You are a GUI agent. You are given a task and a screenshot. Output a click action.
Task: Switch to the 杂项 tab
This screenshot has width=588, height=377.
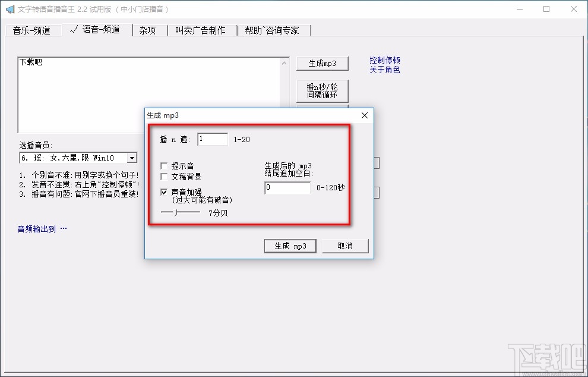tap(147, 30)
